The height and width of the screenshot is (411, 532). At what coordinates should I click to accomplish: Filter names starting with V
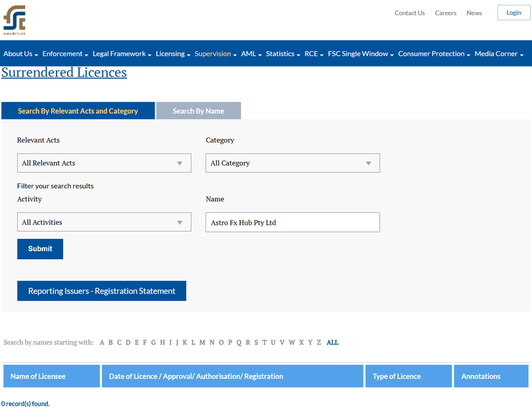click(282, 342)
